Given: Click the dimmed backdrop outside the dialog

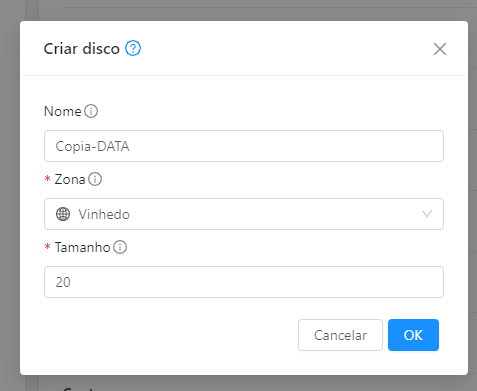Looking at the screenshot, I should (10, 200).
